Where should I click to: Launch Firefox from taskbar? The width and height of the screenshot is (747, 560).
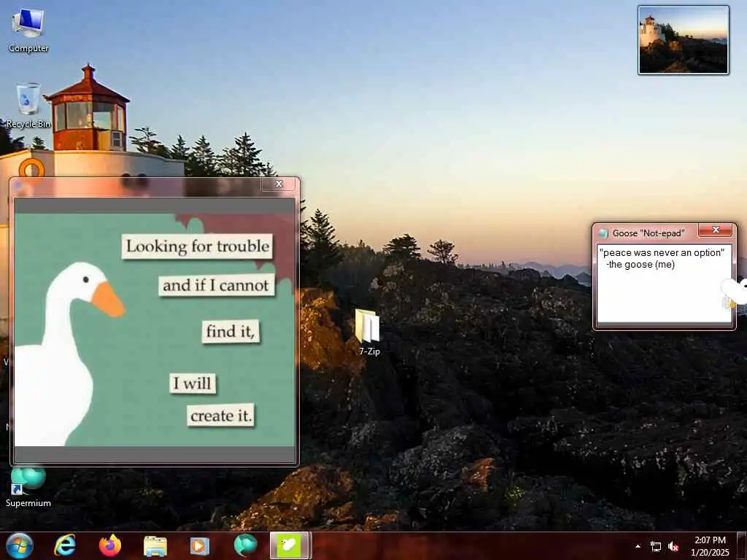(x=109, y=545)
